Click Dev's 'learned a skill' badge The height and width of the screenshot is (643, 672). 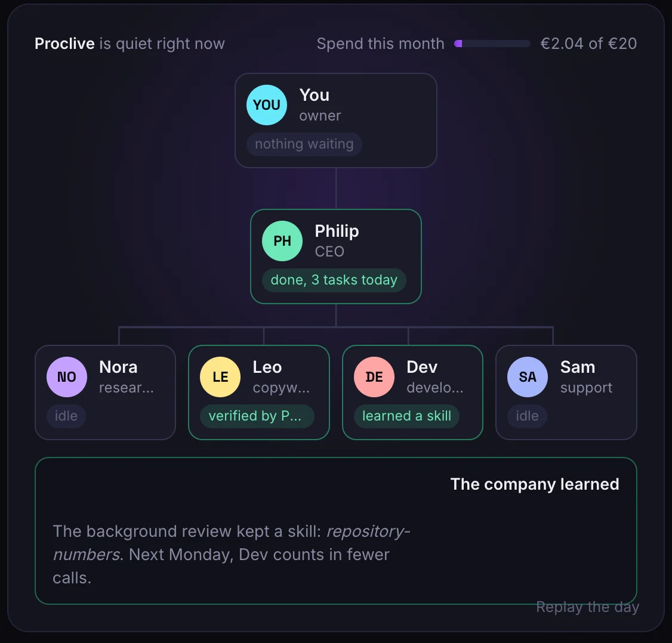pyautogui.click(x=406, y=416)
